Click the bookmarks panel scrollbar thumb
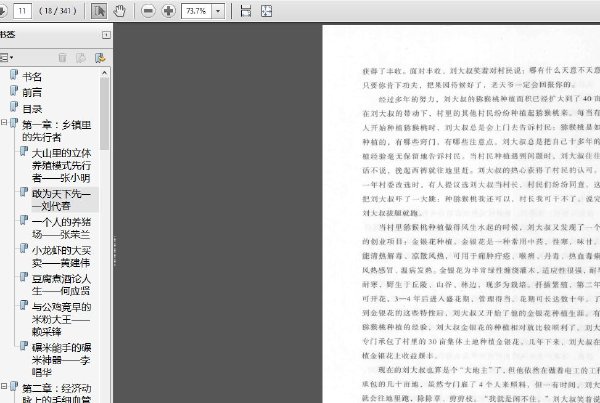The width and height of the screenshot is (600, 403). (104, 114)
